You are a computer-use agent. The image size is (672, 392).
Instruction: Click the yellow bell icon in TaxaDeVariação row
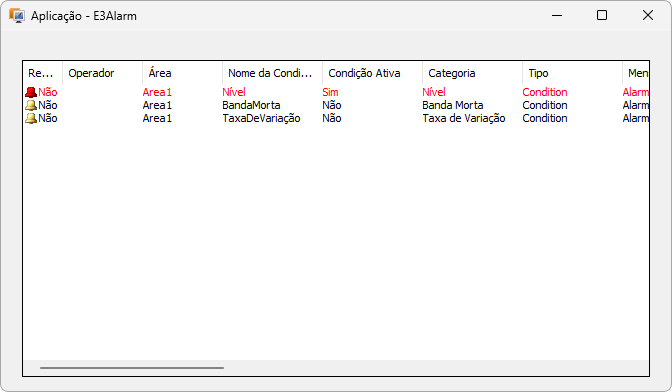[x=31, y=118]
